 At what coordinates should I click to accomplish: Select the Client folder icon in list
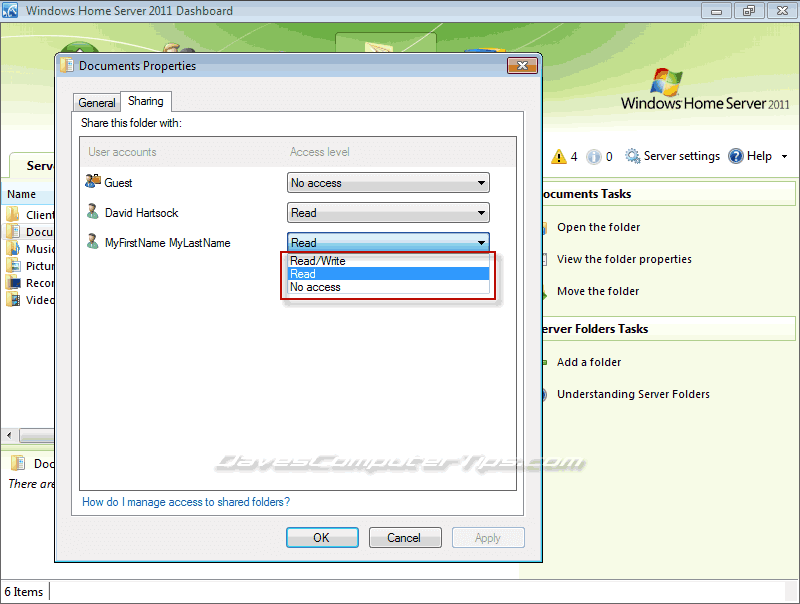pyautogui.click(x=13, y=214)
